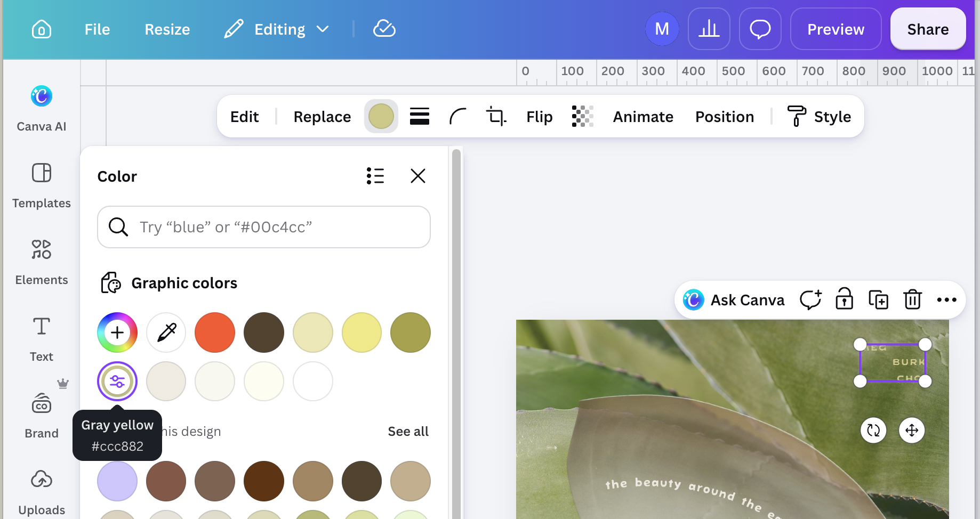The width and height of the screenshot is (980, 519).
Task: Click the color panel scrollbar
Action: (x=456, y=334)
